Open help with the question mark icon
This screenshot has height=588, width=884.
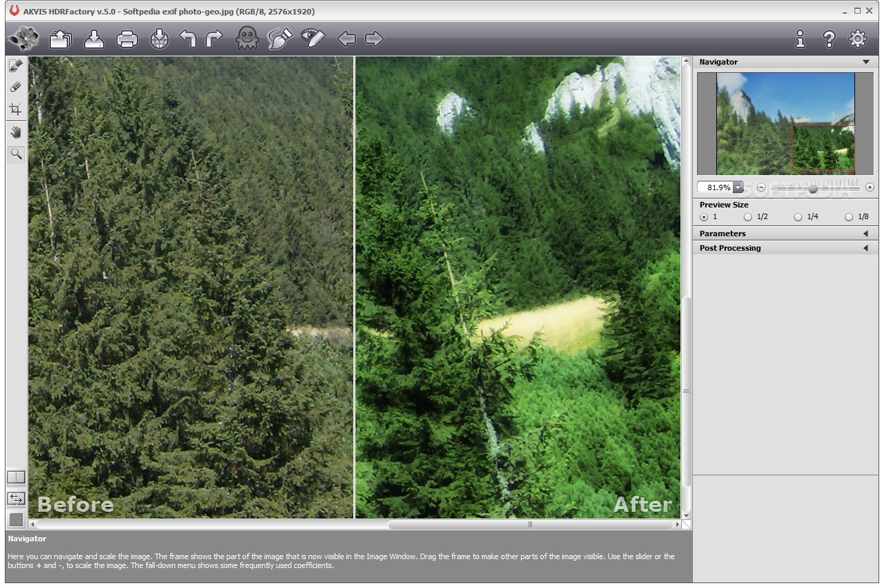829,39
